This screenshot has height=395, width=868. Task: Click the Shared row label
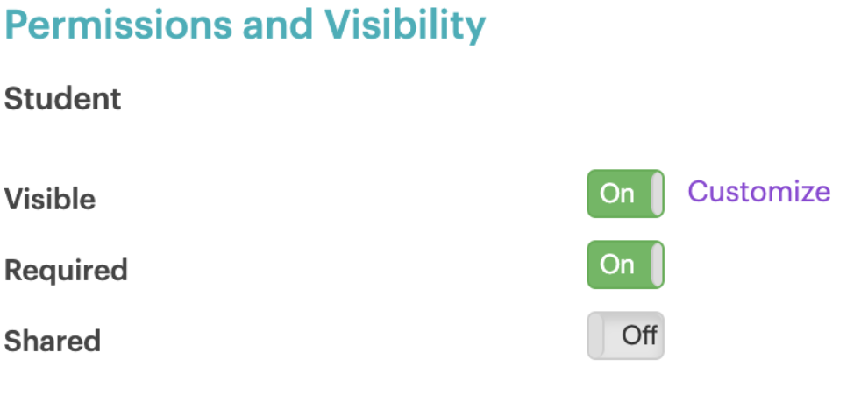click(53, 341)
